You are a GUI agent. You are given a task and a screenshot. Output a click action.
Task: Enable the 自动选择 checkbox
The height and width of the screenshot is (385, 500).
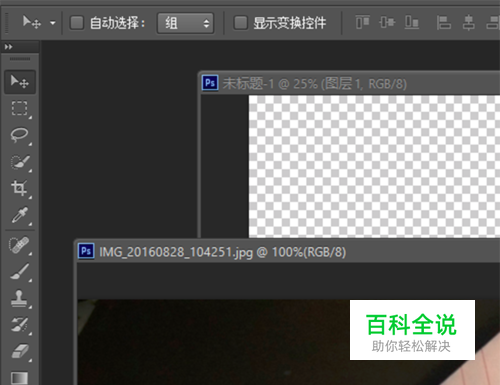point(77,23)
